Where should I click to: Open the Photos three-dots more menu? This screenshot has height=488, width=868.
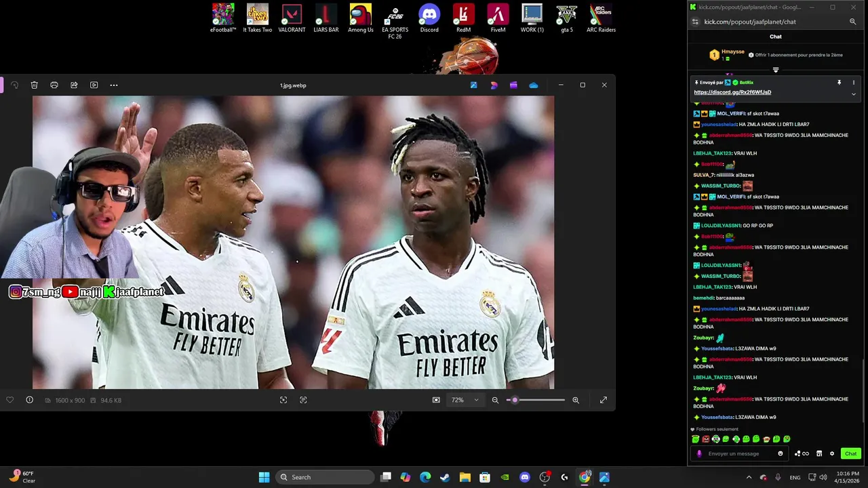pyautogui.click(x=114, y=85)
